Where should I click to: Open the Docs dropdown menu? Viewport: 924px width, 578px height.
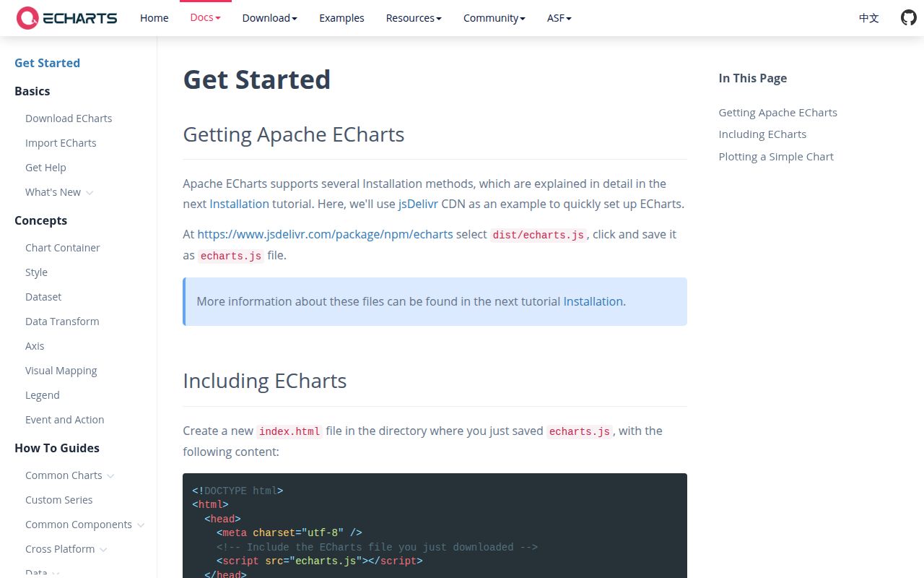(206, 17)
